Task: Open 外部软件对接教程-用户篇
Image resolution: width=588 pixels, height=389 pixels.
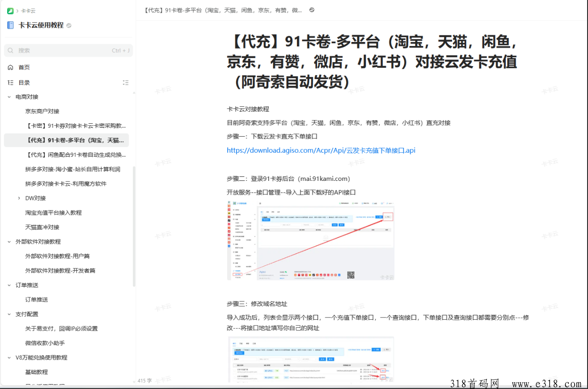Action: pyautogui.click(x=58, y=256)
